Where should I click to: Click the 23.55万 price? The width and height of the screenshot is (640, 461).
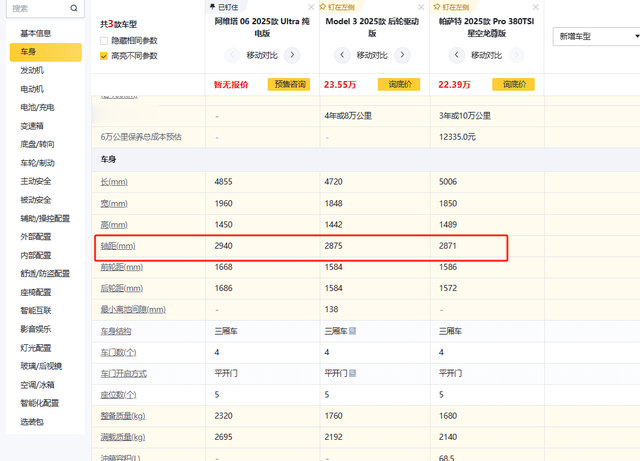pos(340,85)
